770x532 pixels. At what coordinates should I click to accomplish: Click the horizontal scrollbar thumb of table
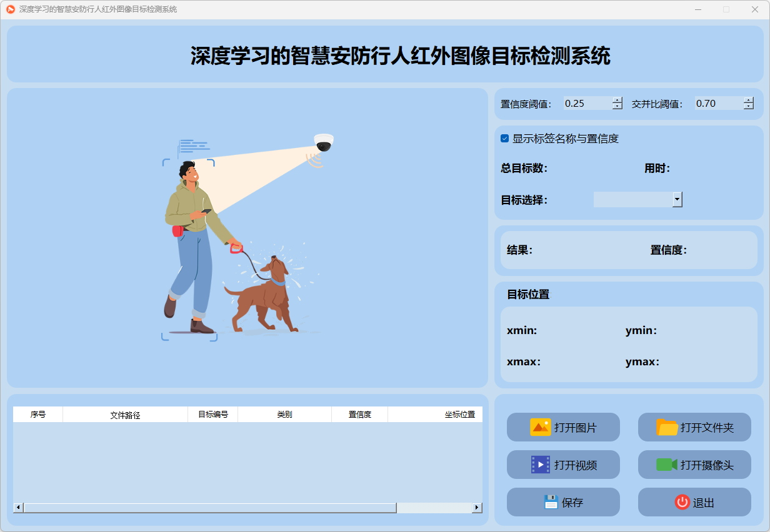[x=210, y=508]
